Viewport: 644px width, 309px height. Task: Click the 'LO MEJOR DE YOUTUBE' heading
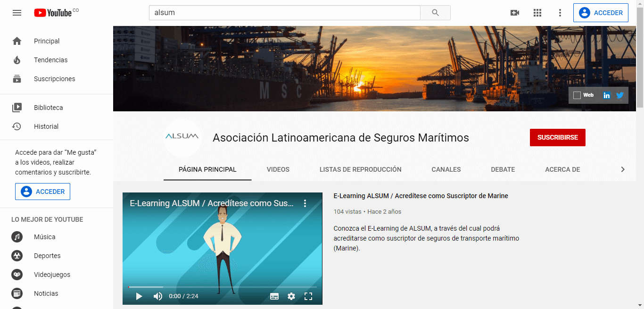pos(47,219)
